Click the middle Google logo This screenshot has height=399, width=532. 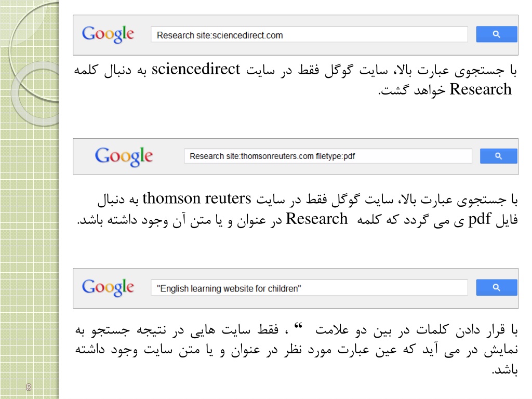pos(124,156)
